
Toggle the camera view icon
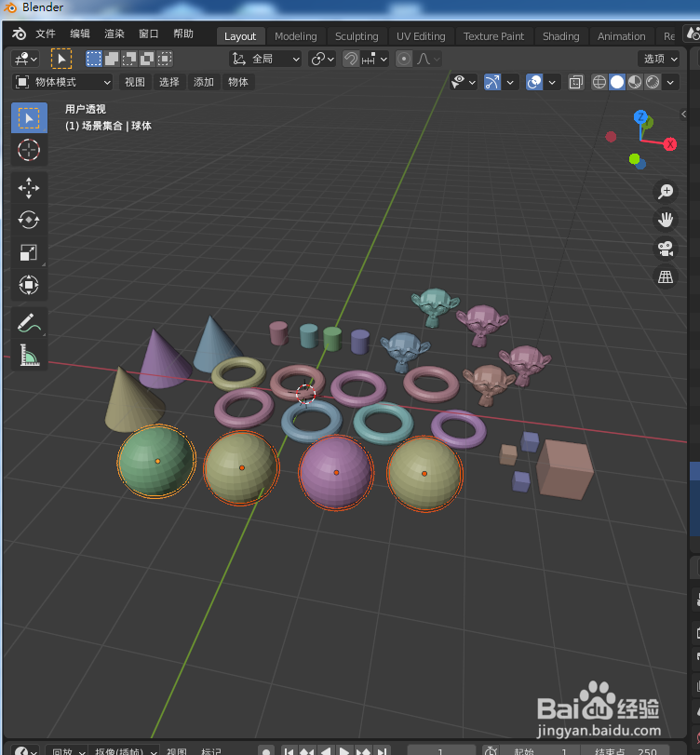point(666,249)
